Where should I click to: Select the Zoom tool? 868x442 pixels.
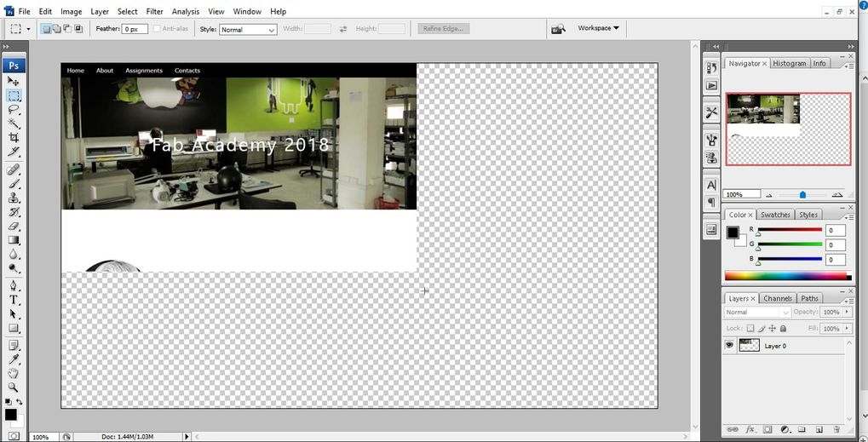click(x=14, y=387)
